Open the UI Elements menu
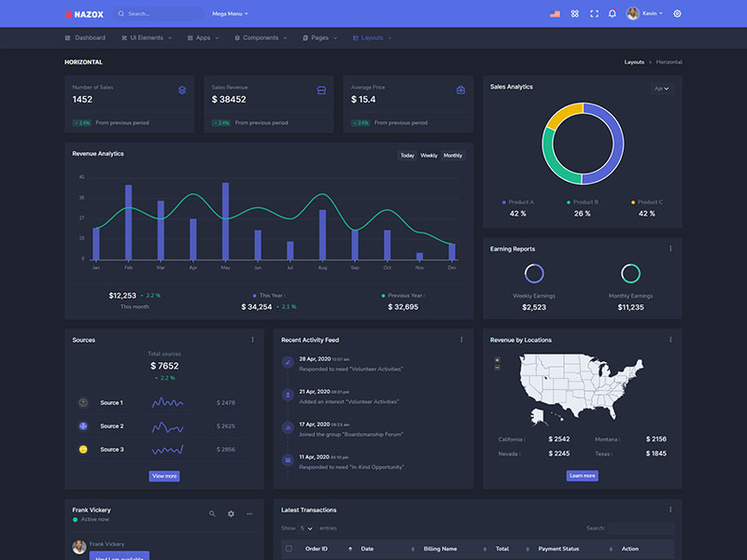Screen dimensions: 747x560 146,38
